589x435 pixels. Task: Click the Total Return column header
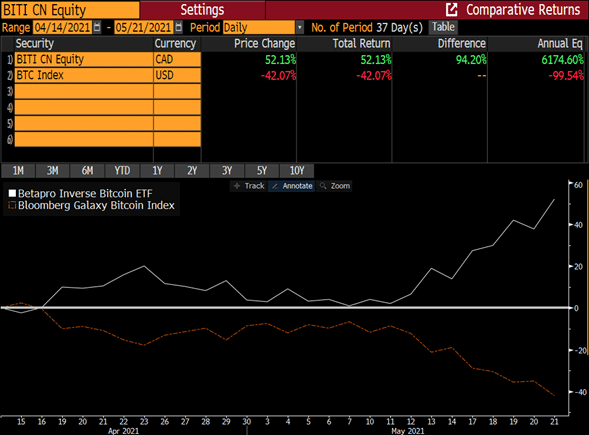pos(361,44)
